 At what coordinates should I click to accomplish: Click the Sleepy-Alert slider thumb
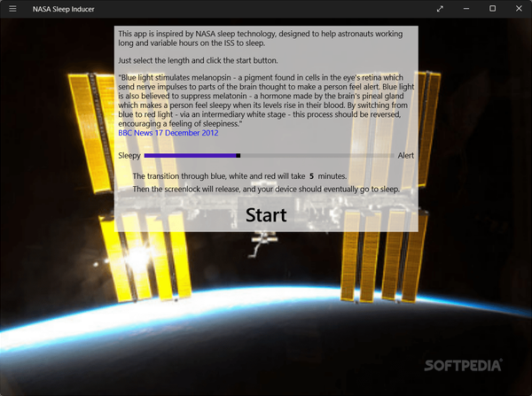pyautogui.click(x=239, y=156)
